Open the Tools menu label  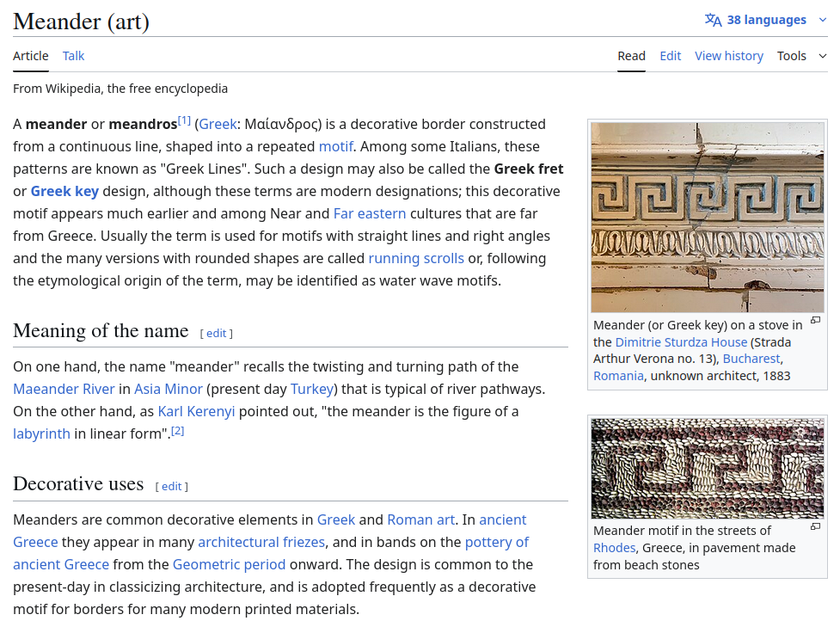[x=791, y=56]
